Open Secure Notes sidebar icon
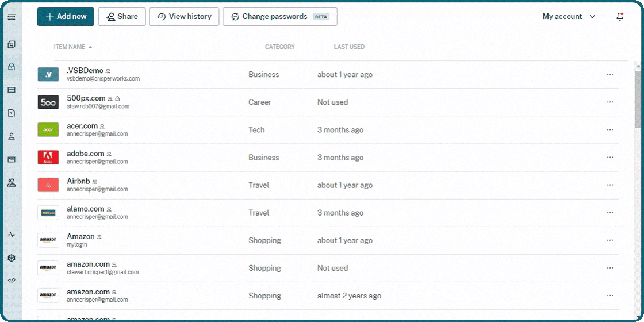Screen dimensions: 644x322 [11, 113]
